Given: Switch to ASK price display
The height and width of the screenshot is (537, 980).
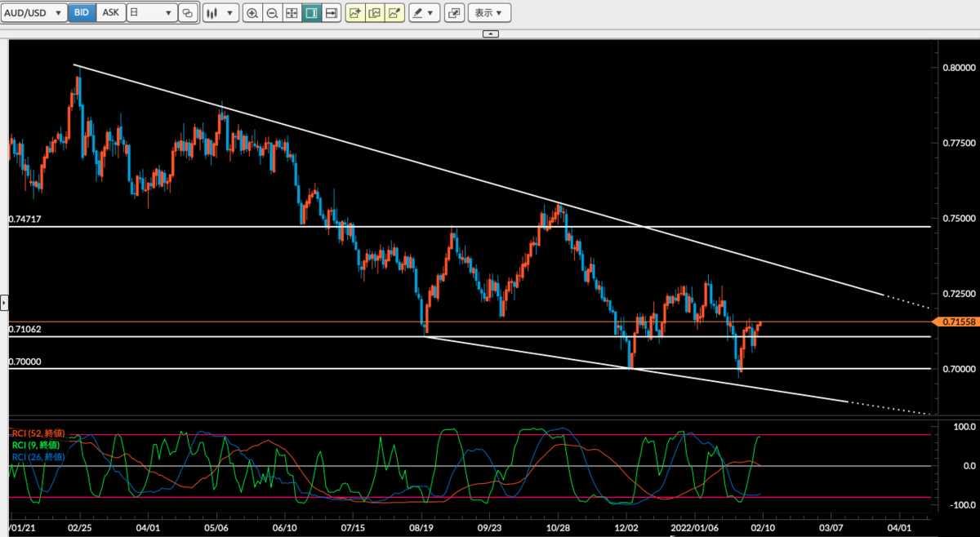Looking at the screenshot, I should [110, 12].
